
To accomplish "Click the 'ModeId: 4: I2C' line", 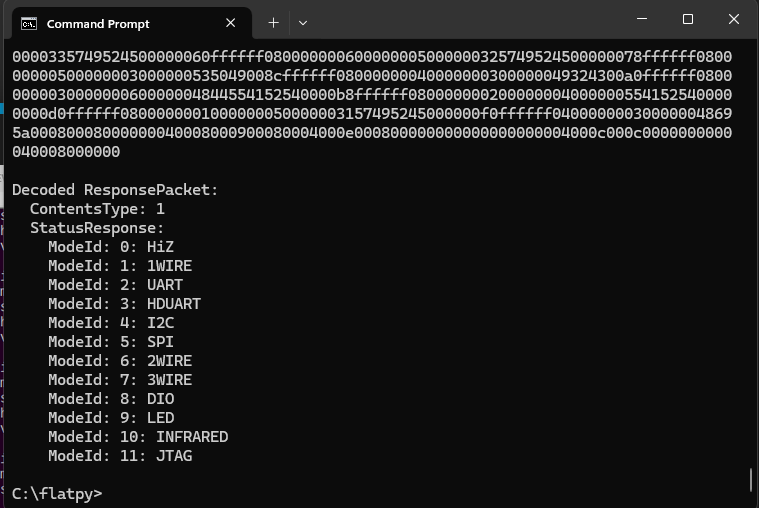I will [x=111, y=323].
